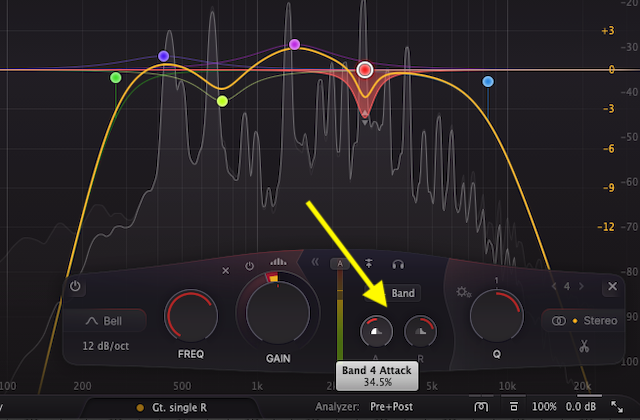Click the band release knob

click(418, 331)
